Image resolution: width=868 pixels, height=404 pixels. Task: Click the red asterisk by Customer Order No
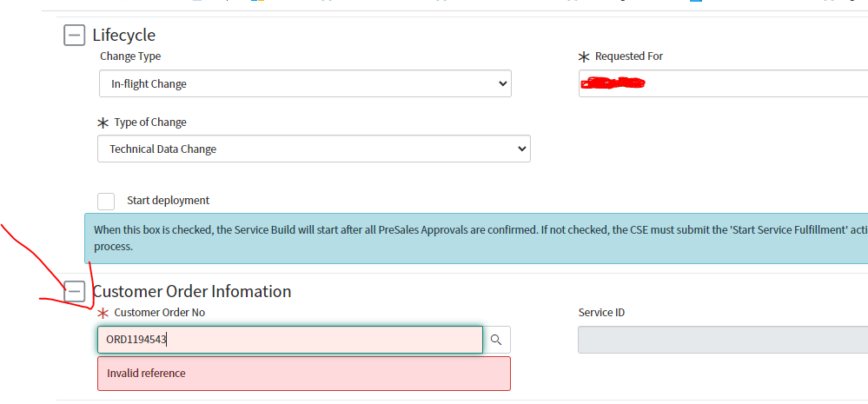click(103, 313)
